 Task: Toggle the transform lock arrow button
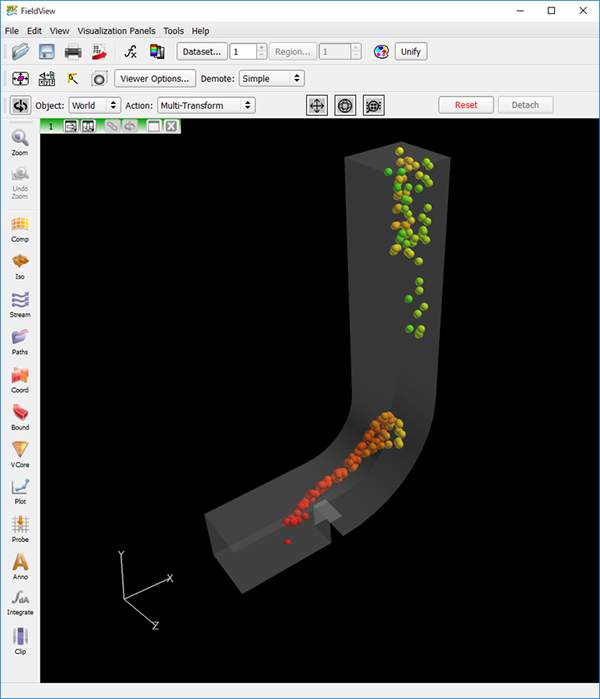[18, 105]
